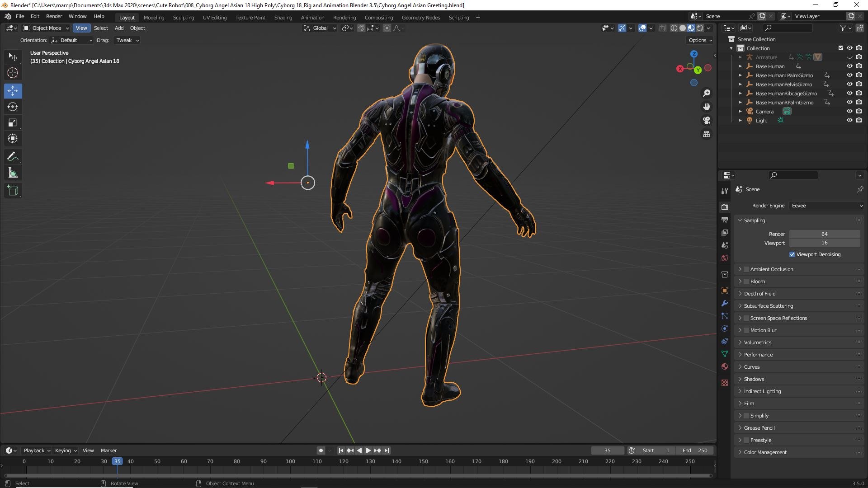
Task: Click the Zoom view magnifier icon
Action: pos(707,93)
